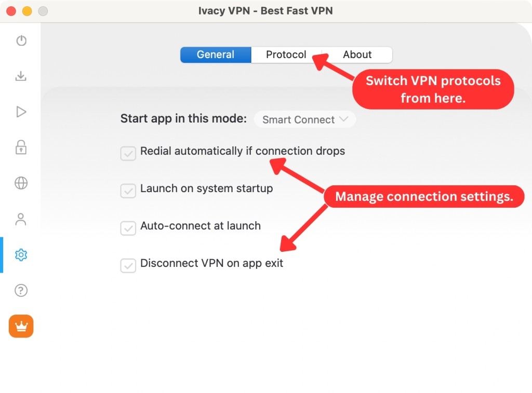Viewport: 532px width, 393px height.
Task: Click the 'Ivacy VPN - Best Fast VPN' title
Action: click(265, 11)
